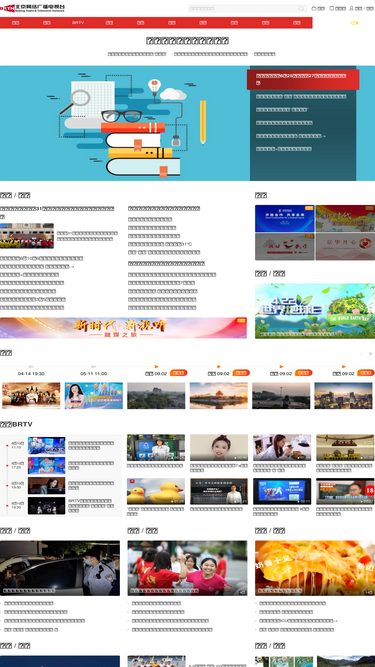Open the cheesy pizza food photo

[315, 568]
